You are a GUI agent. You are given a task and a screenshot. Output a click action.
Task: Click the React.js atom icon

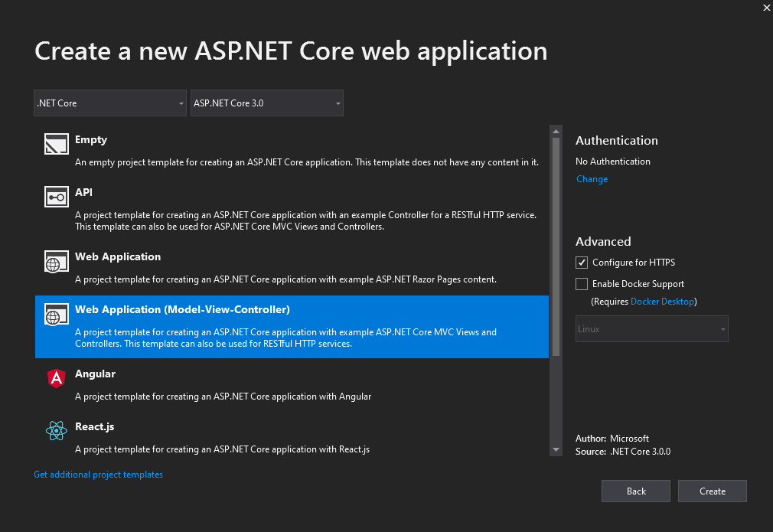(x=56, y=431)
